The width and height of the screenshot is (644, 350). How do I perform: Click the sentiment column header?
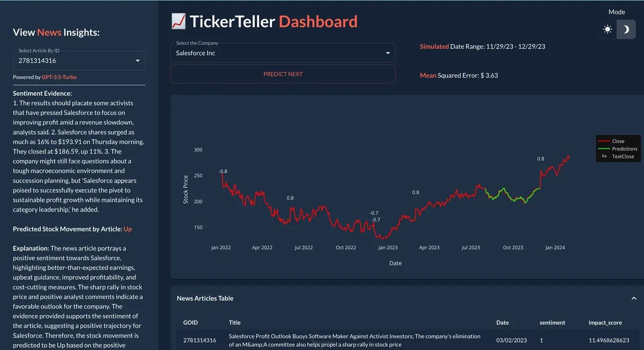(552, 322)
